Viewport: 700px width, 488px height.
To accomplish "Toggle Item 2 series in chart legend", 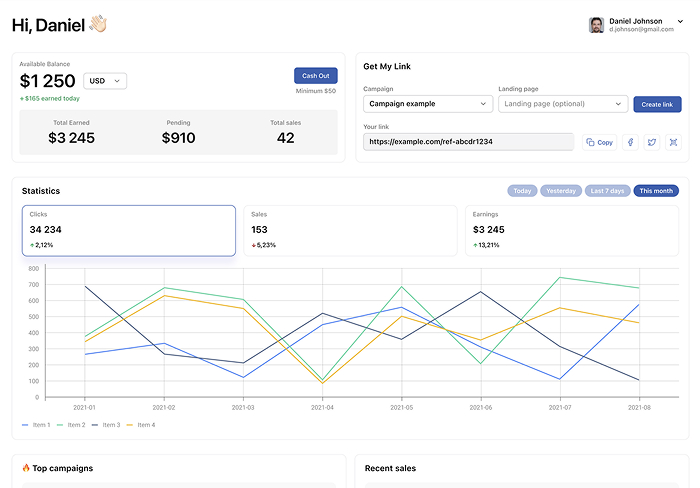I will tap(71, 425).
